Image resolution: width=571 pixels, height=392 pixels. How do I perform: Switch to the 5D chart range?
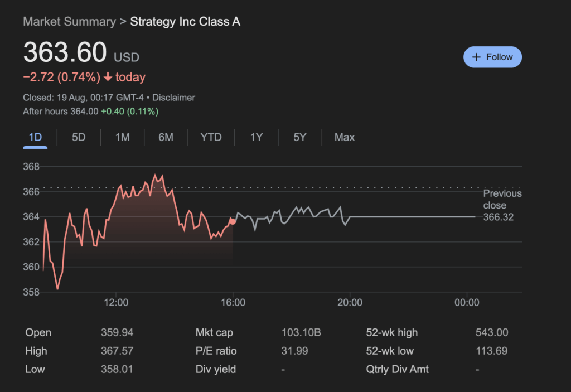tap(79, 137)
